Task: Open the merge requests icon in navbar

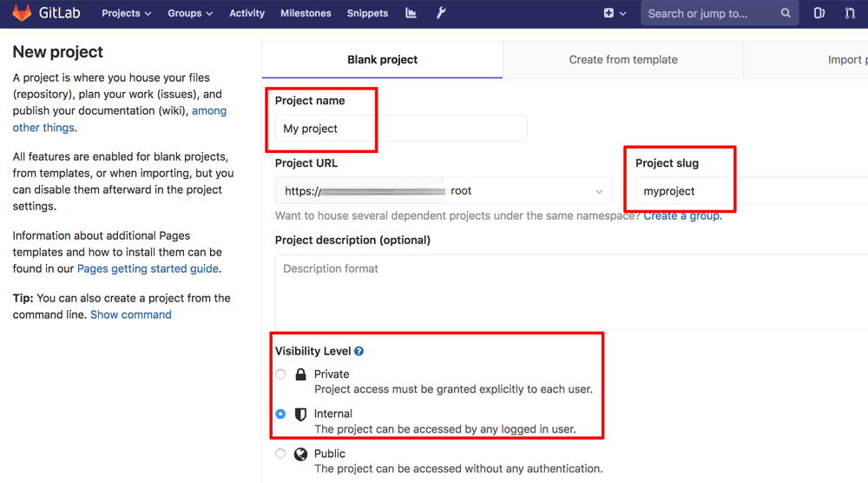Action: (850, 13)
